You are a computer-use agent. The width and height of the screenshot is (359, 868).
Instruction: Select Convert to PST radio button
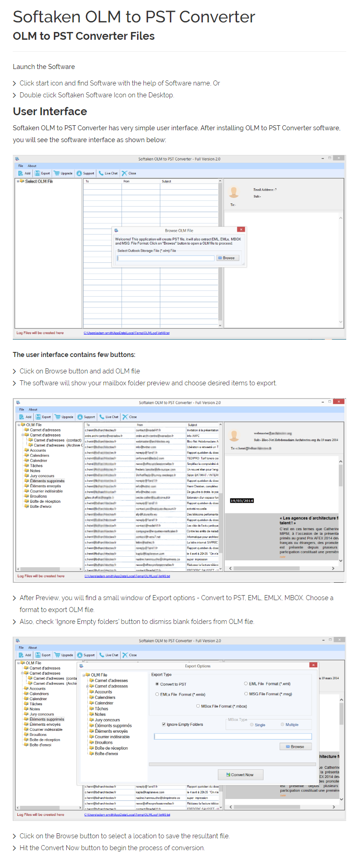point(157,684)
